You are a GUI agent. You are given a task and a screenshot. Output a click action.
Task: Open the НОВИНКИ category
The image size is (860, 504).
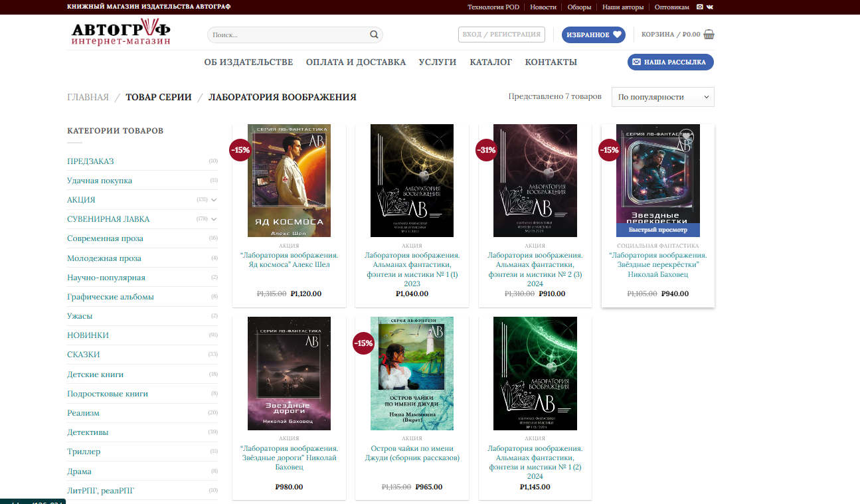88,335
